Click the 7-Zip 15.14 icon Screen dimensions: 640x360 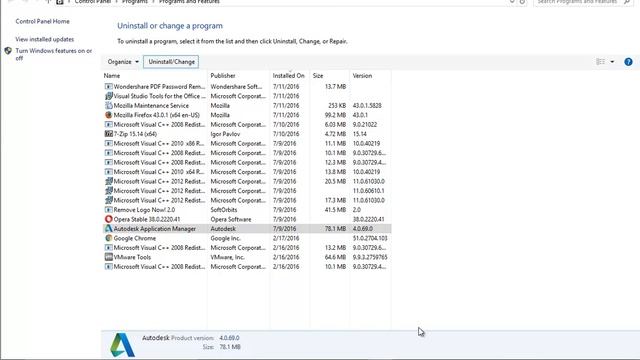coord(109,134)
